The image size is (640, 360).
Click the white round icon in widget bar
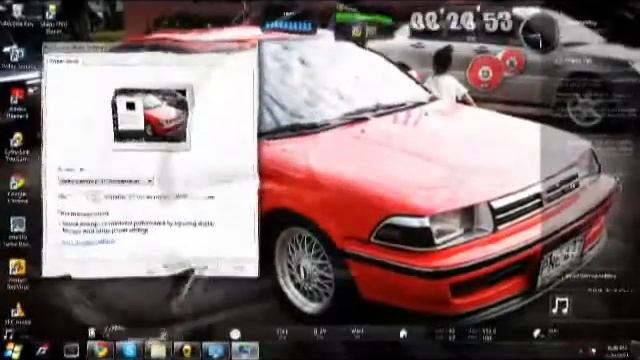[235, 334]
